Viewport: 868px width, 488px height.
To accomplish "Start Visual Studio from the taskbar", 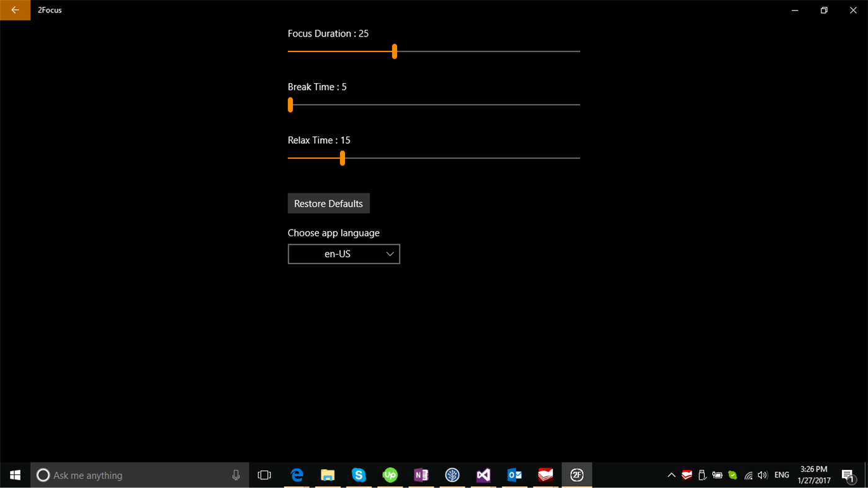I will [483, 474].
